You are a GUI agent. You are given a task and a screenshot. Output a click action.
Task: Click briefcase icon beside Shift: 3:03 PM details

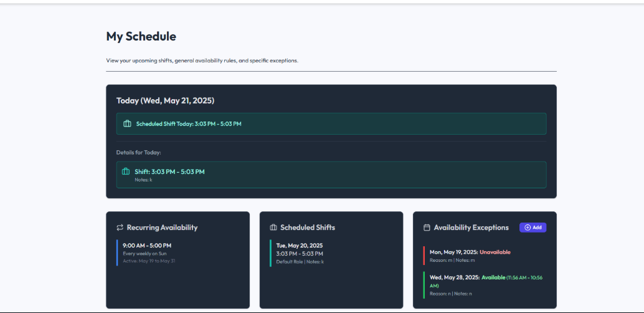click(x=126, y=171)
